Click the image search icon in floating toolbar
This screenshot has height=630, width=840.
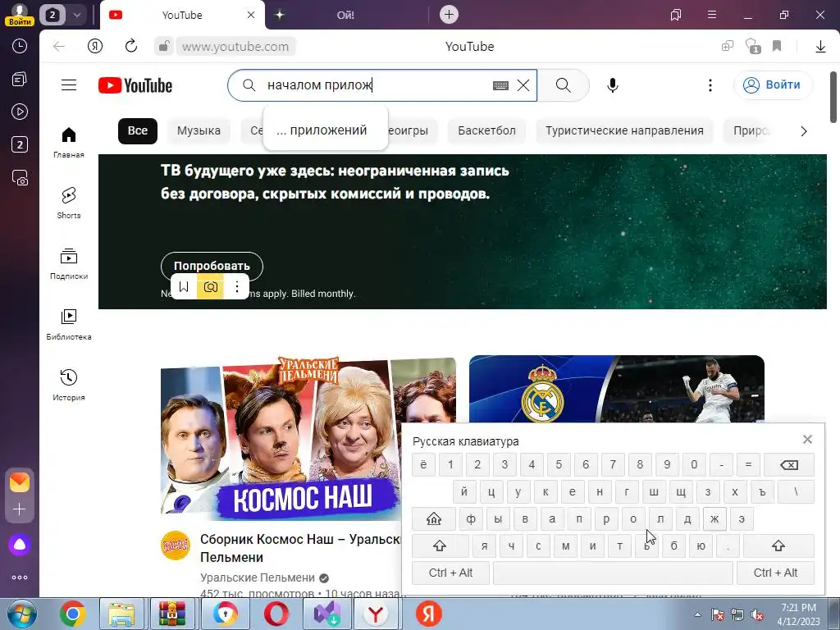click(x=211, y=287)
